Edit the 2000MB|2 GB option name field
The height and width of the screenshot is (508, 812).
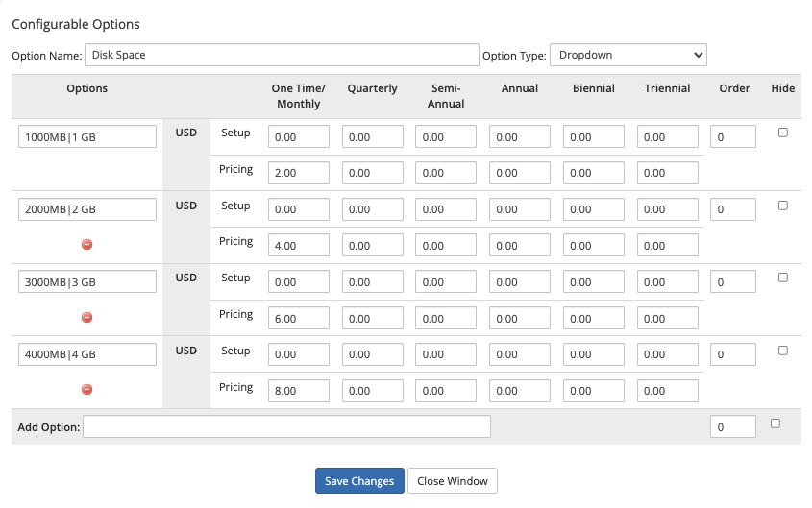tap(87, 209)
